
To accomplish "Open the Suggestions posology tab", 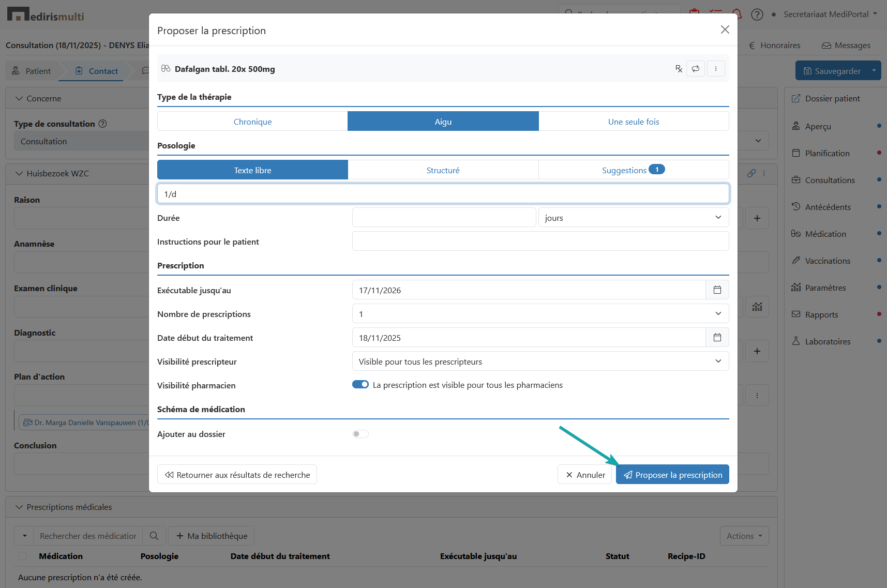I will point(634,170).
